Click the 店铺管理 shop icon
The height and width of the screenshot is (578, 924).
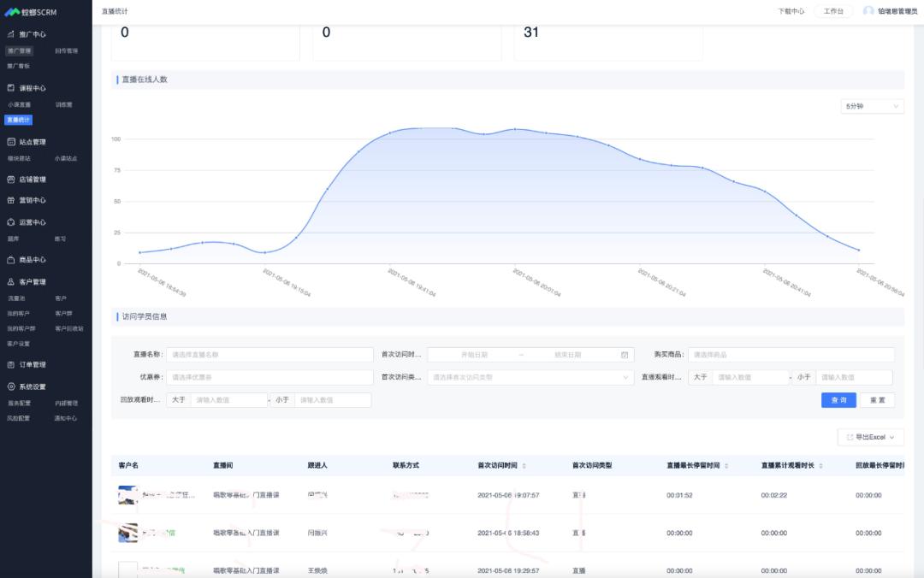tap(11, 180)
